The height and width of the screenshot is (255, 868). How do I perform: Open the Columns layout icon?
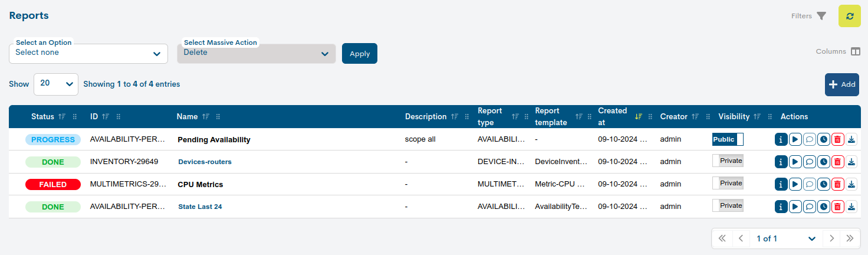click(856, 51)
